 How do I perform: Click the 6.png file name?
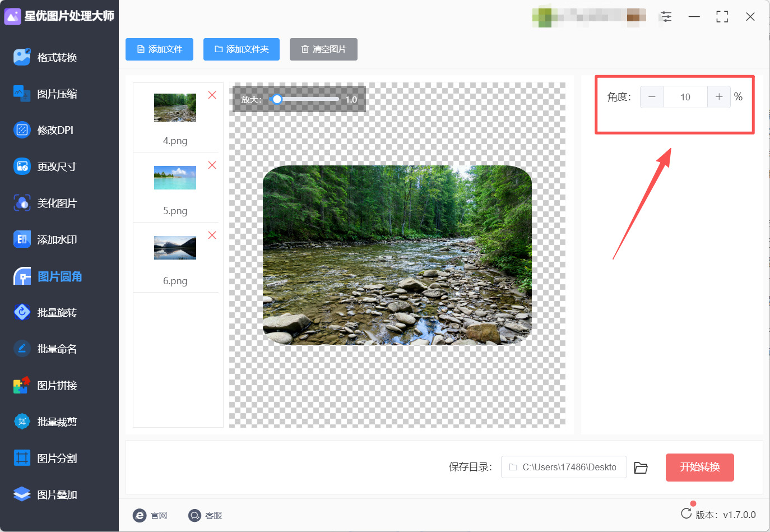click(x=175, y=281)
